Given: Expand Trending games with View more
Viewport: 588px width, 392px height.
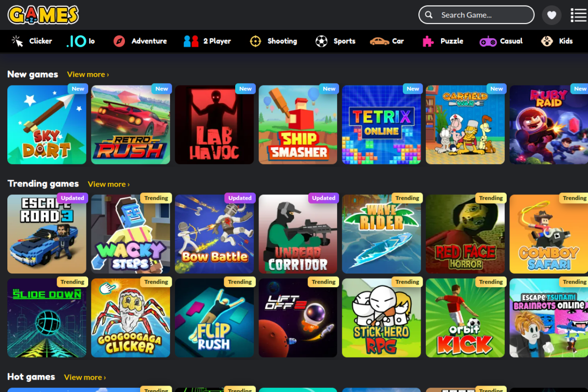Looking at the screenshot, I should (108, 184).
